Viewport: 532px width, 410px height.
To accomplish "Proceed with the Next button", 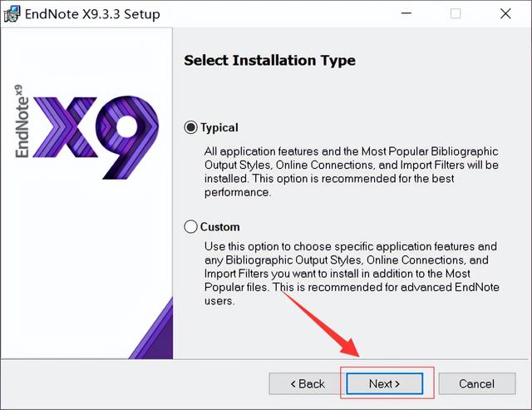I will coord(384,384).
